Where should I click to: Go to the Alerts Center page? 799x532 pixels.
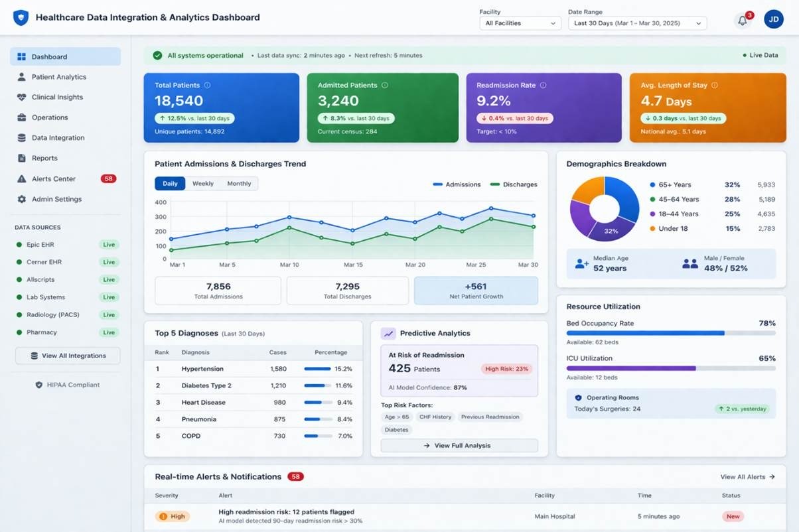pos(54,179)
